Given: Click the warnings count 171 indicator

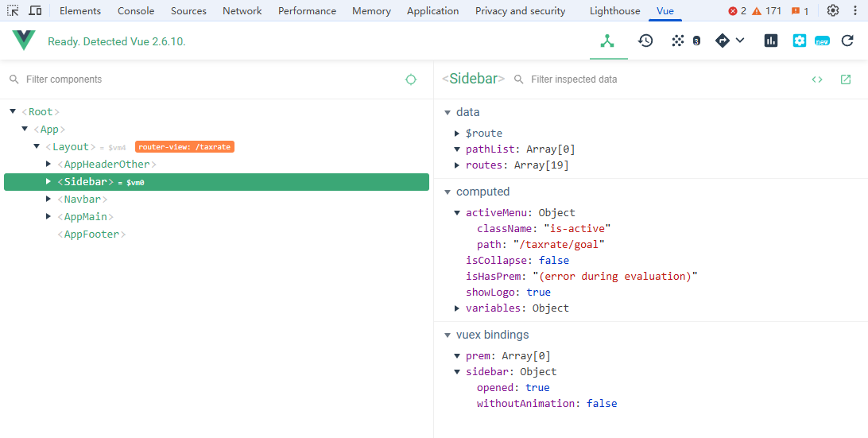Looking at the screenshot, I should (x=767, y=11).
